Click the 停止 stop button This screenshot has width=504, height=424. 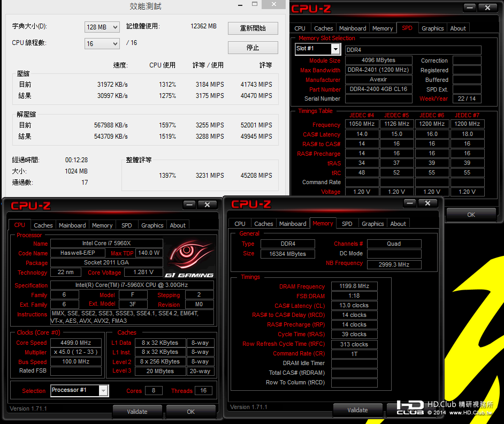(x=253, y=48)
